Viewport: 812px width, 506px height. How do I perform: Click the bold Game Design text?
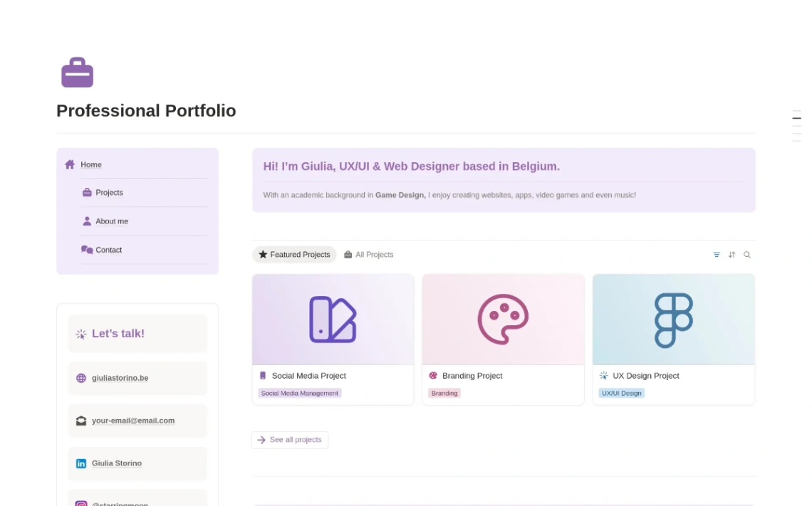(x=400, y=195)
